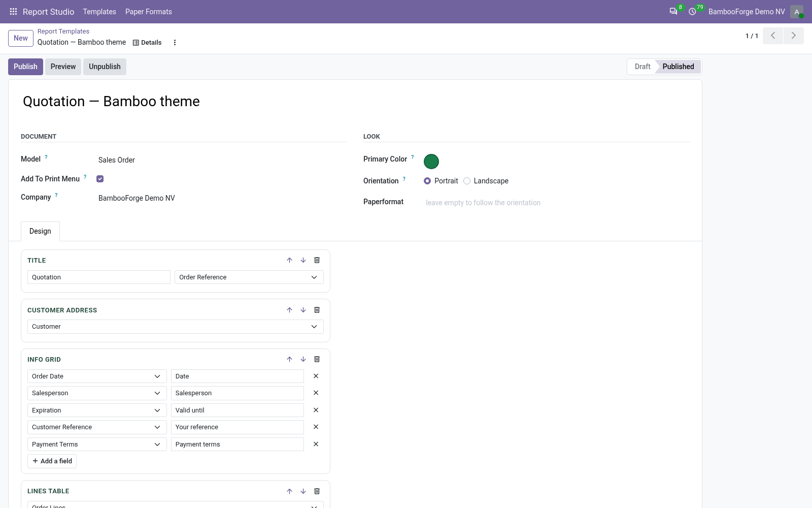Toggle the Add To Print Menu checkbox
The image size is (812, 508).
tap(100, 179)
